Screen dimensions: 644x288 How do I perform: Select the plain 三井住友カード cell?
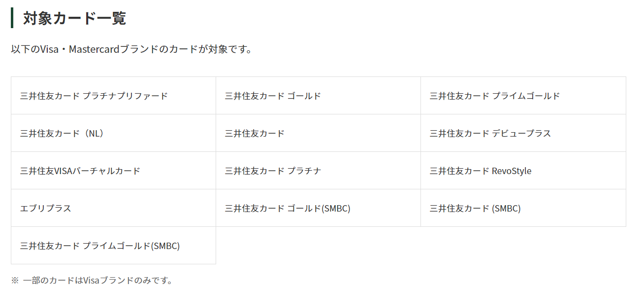click(x=318, y=133)
